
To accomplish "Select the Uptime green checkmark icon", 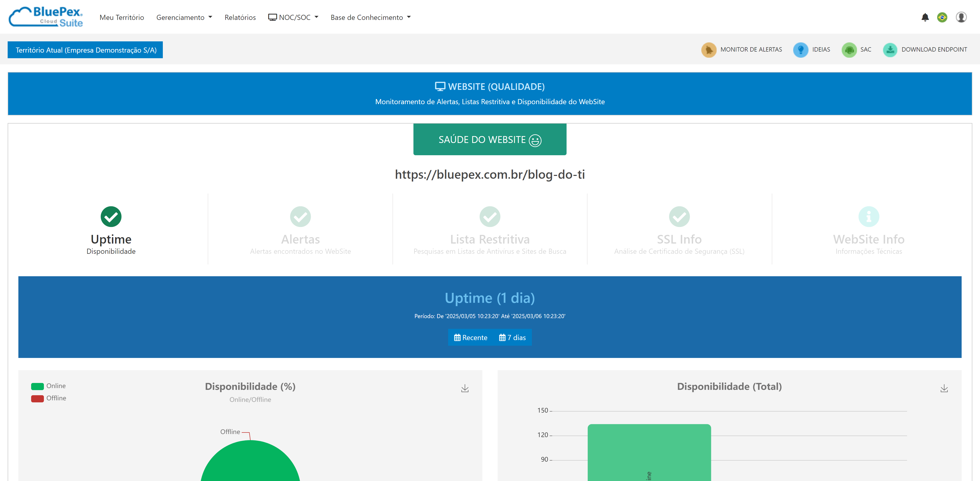I will [111, 217].
